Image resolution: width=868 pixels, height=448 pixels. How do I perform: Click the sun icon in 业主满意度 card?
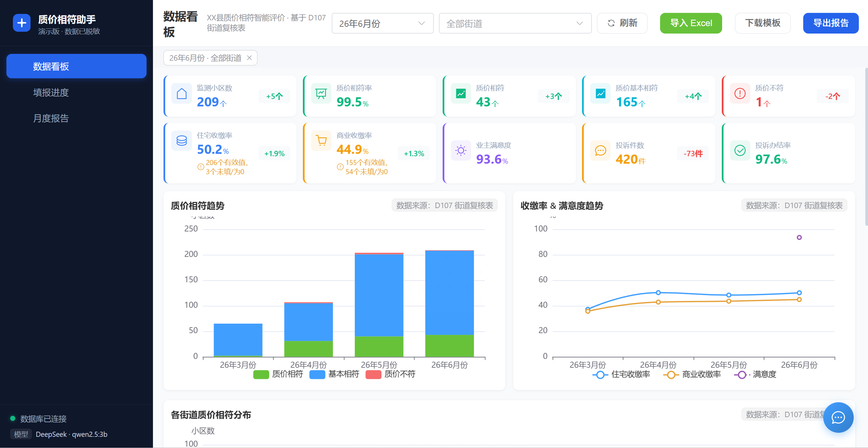click(x=461, y=150)
